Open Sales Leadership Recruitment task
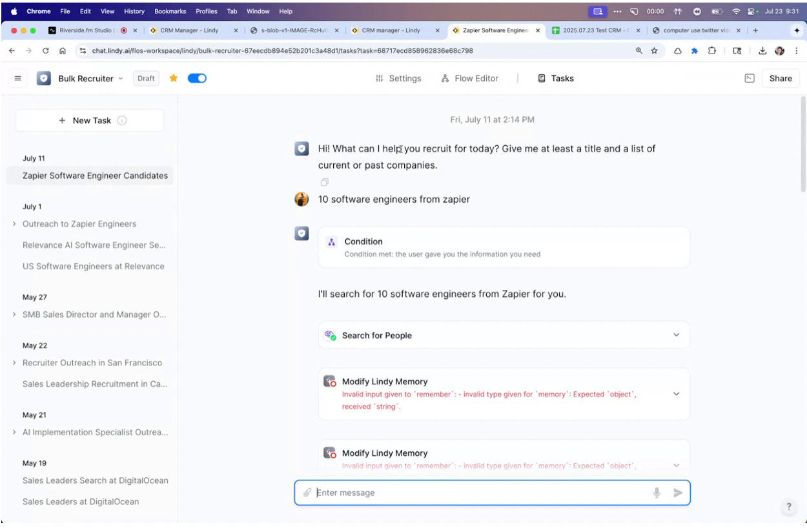 (95, 384)
